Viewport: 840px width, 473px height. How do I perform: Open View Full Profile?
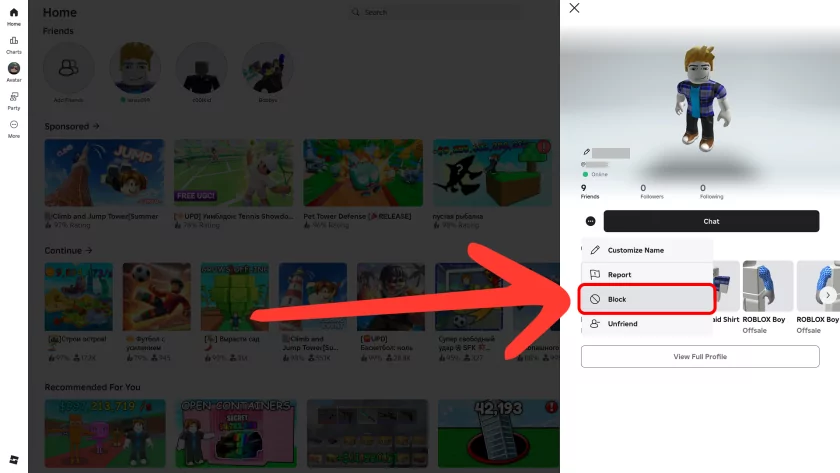point(700,357)
